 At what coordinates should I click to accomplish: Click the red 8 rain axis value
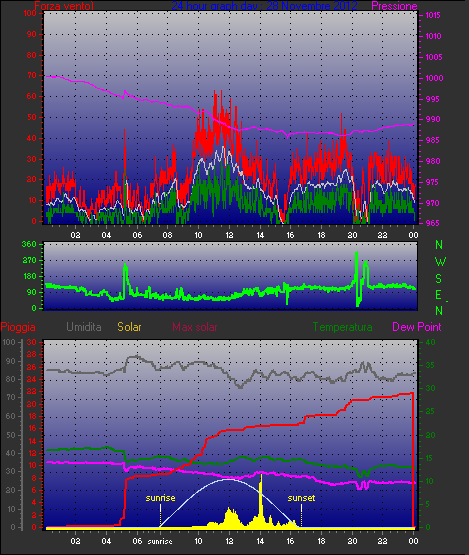(x=34, y=478)
